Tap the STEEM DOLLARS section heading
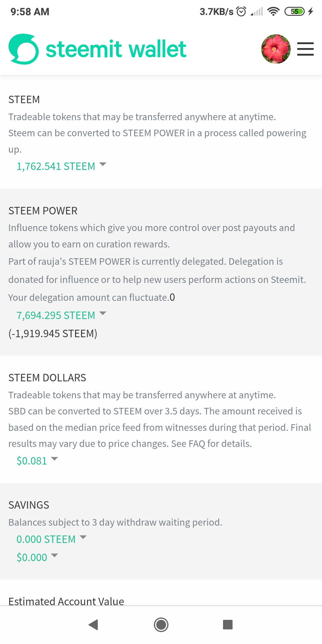 [47, 378]
